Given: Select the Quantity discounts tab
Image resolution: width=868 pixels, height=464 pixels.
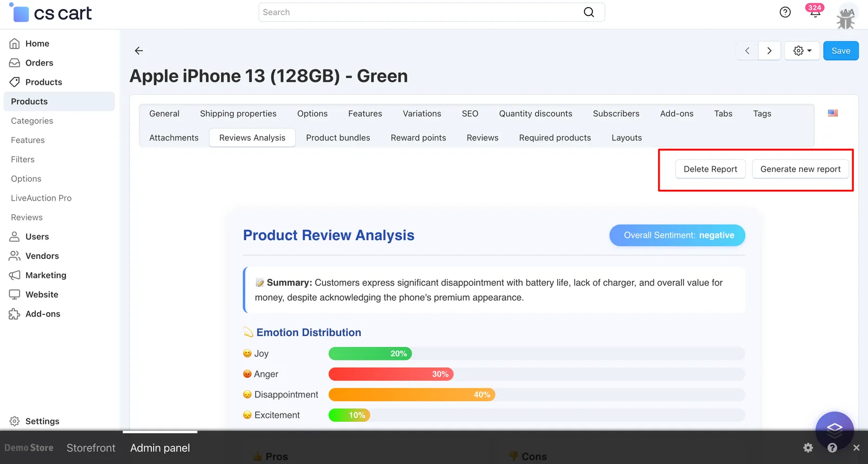Looking at the screenshot, I should point(535,113).
